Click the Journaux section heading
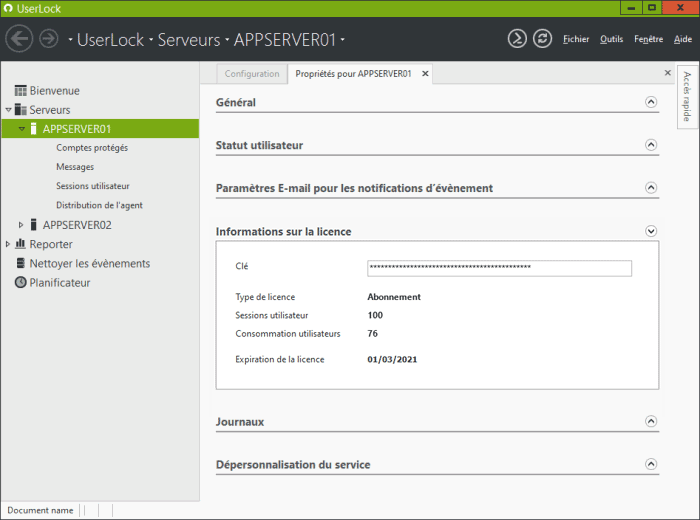Viewport: 700px width, 520px height. click(240, 422)
